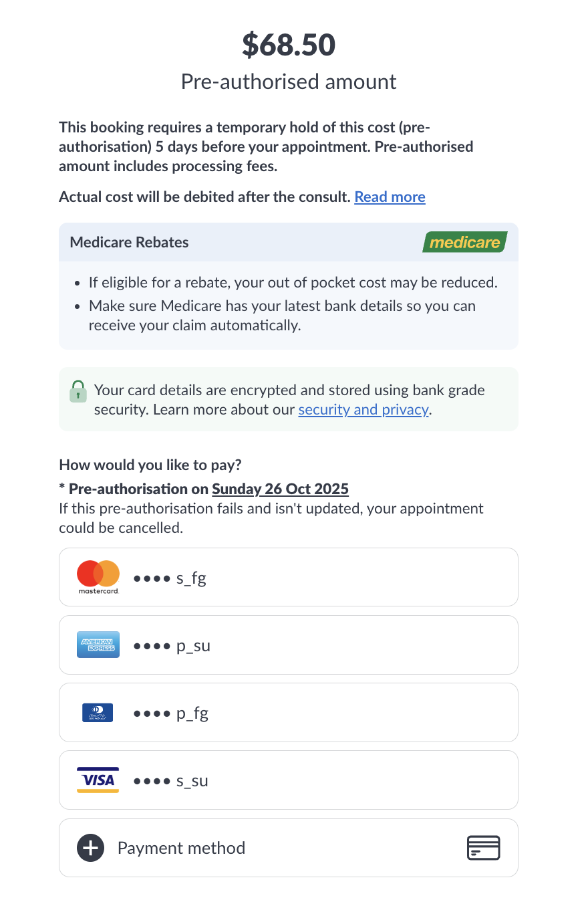Click the pre-authorisation date Sunday 26 Oct 2025
The height and width of the screenshot is (904, 588).
coord(280,489)
